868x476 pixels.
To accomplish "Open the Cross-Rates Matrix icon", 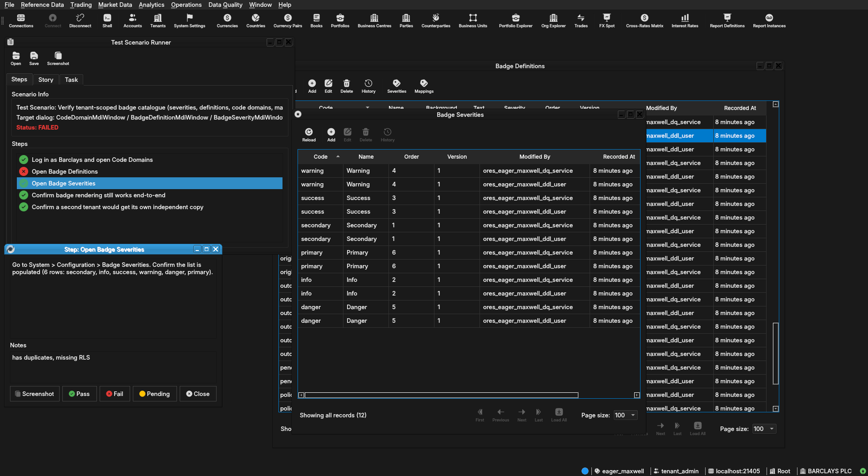I will [645, 20].
